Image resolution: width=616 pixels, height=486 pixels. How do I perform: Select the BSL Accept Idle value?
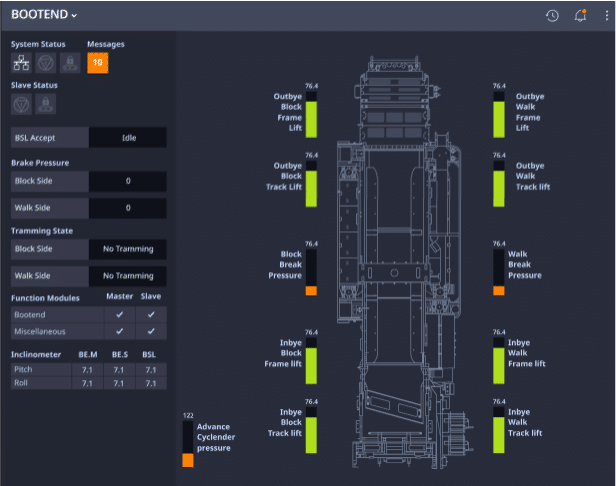pyautogui.click(x=128, y=138)
